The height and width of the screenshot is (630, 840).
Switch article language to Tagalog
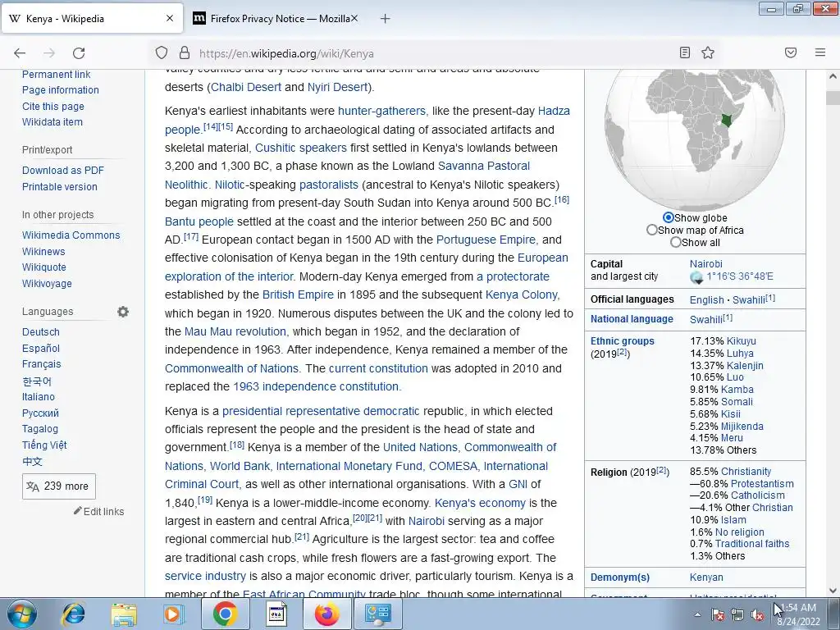(40, 428)
